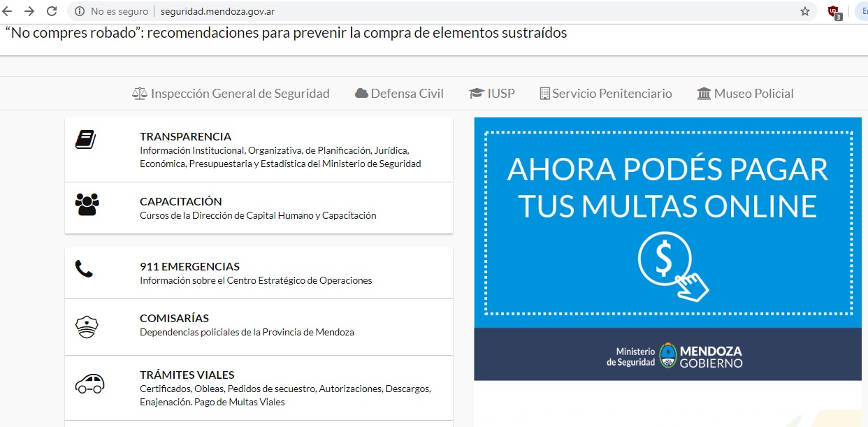
Task: Click the police cap icon beside Comisarías
Action: pyautogui.click(x=87, y=326)
